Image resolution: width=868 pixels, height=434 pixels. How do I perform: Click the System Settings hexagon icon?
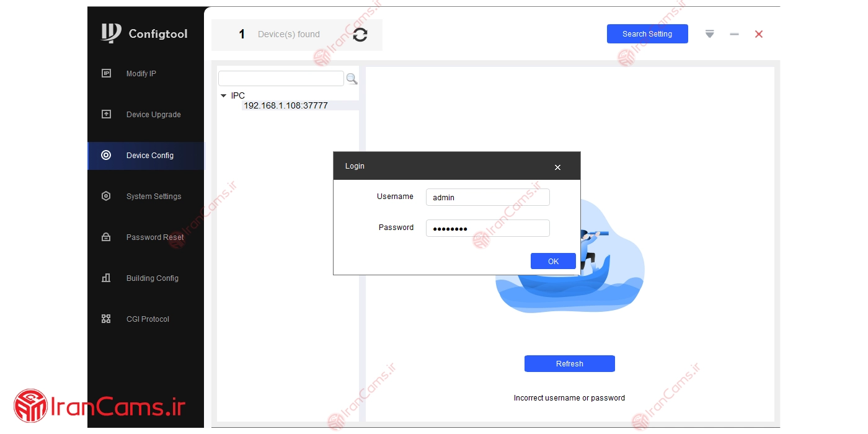point(106,196)
